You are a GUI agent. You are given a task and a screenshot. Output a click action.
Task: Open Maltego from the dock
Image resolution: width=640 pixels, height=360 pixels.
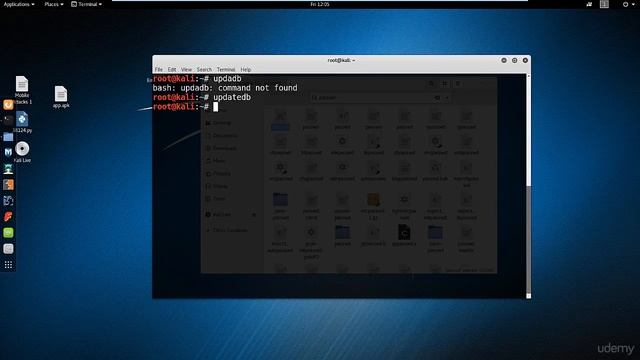(x=8, y=200)
